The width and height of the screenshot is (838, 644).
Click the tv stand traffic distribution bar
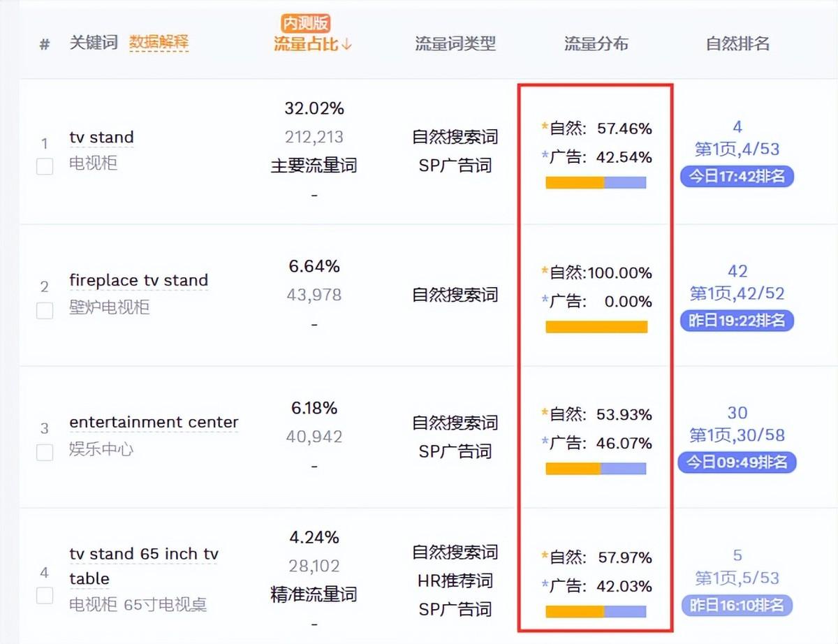(x=596, y=183)
